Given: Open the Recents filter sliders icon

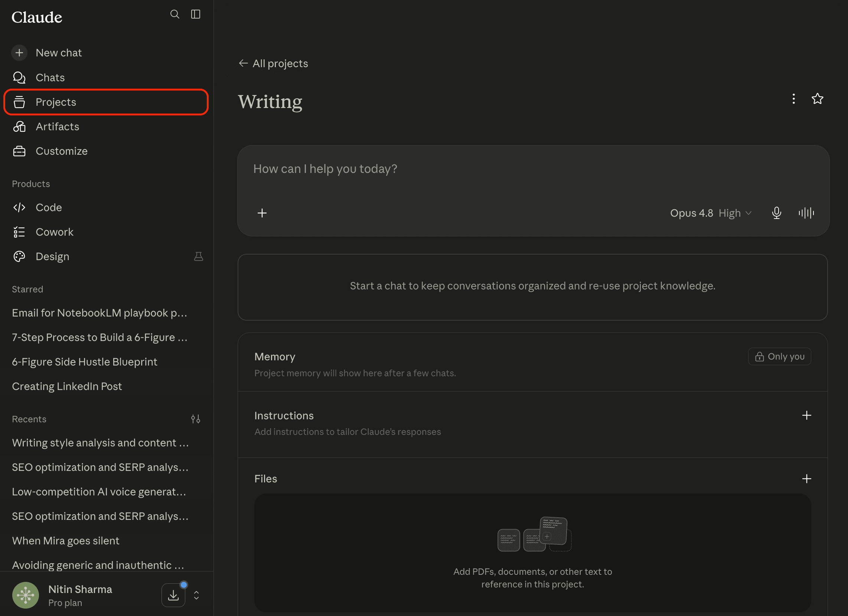Looking at the screenshot, I should click(196, 419).
